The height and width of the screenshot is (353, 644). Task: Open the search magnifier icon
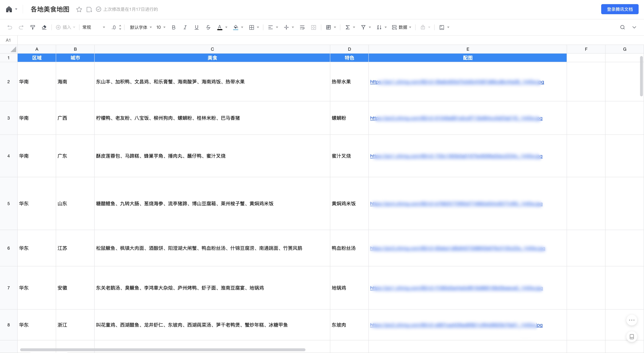(x=622, y=27)
